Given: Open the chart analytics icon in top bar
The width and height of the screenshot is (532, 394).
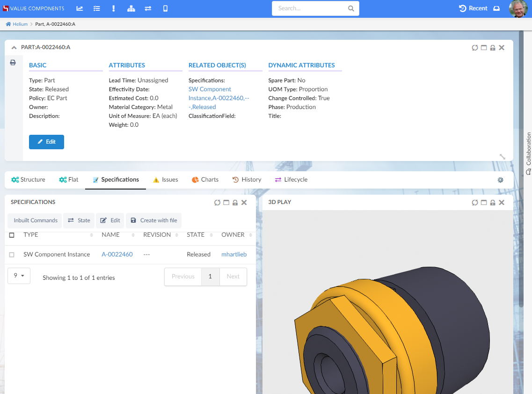Looking at the screenshot, I should 80,8.
